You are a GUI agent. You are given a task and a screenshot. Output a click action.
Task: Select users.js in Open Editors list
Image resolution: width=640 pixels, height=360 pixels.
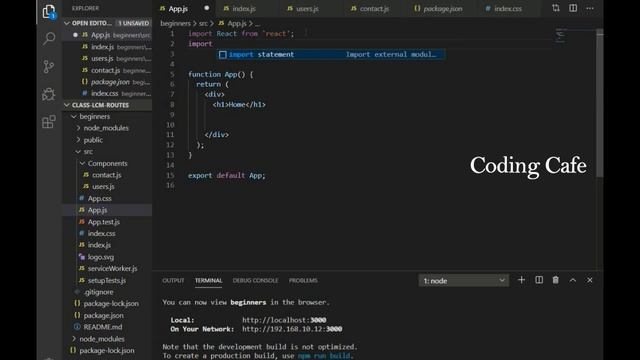[107, 58]
